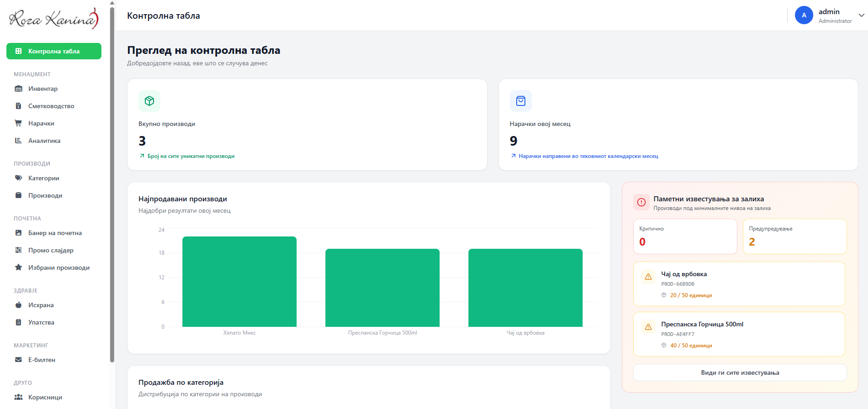The image size is (868, 409).
Task: Click Види ги сите известувања button
Action: point(740,372)
